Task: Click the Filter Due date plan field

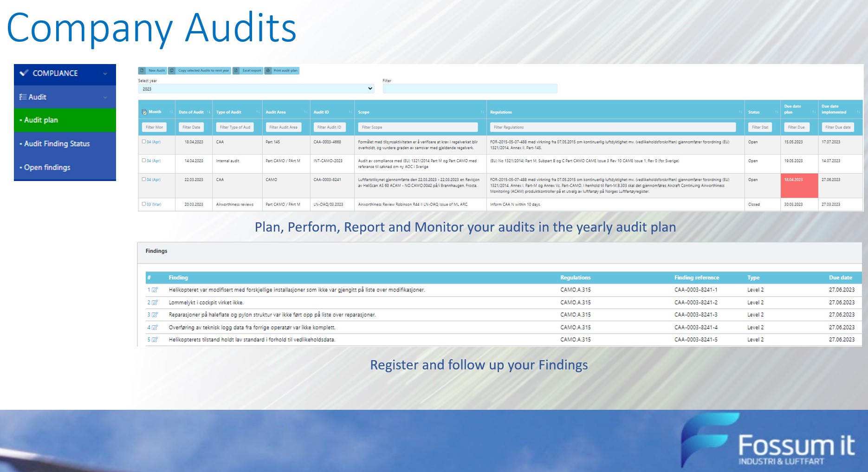Action: [x=797, y=127]
